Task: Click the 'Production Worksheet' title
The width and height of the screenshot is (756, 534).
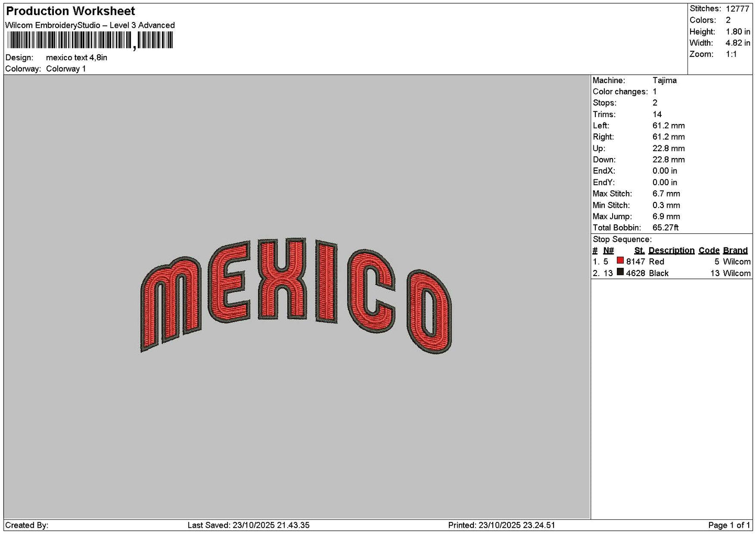Action: 70,11
